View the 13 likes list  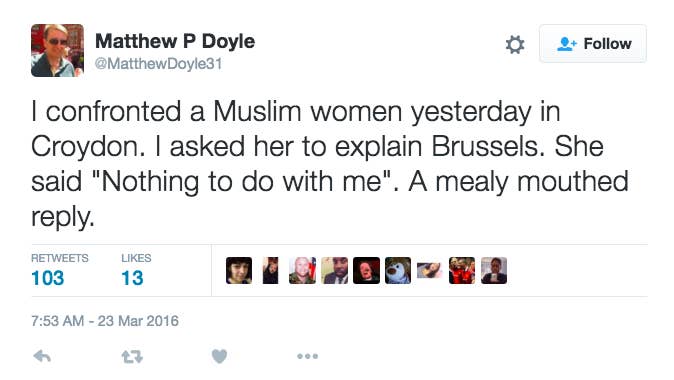point(136,270)
